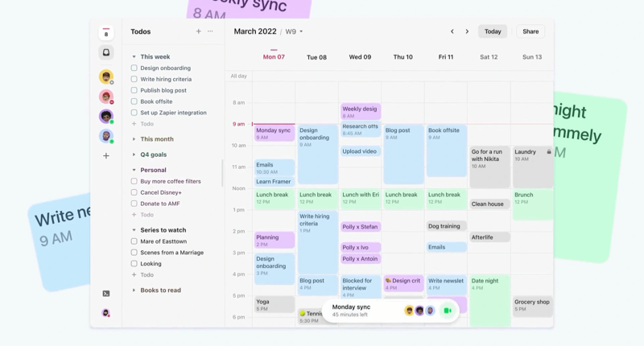644x346 pixels.
Task: Add a teammate with sidebar plus icon
Action: click(106, 155)
